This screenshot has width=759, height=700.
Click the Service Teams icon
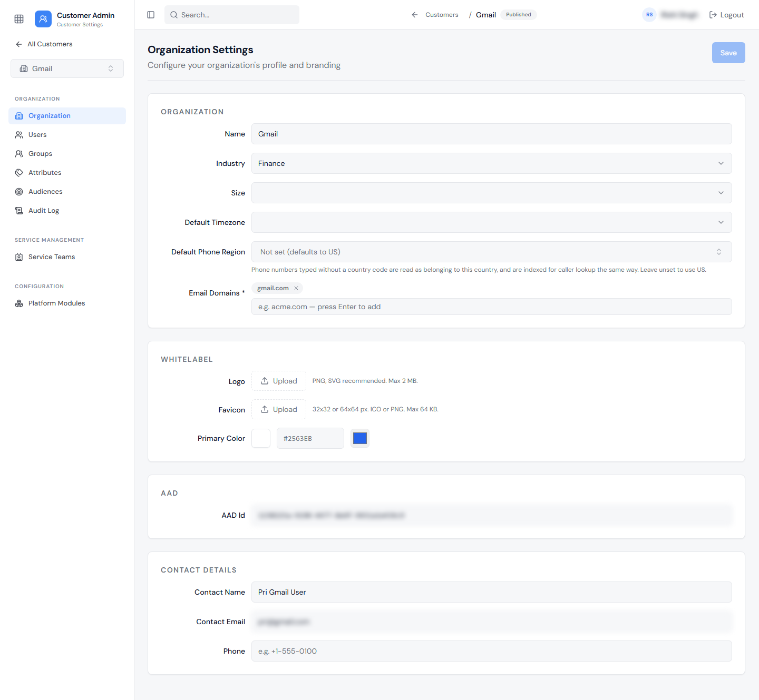pos(19,257)
